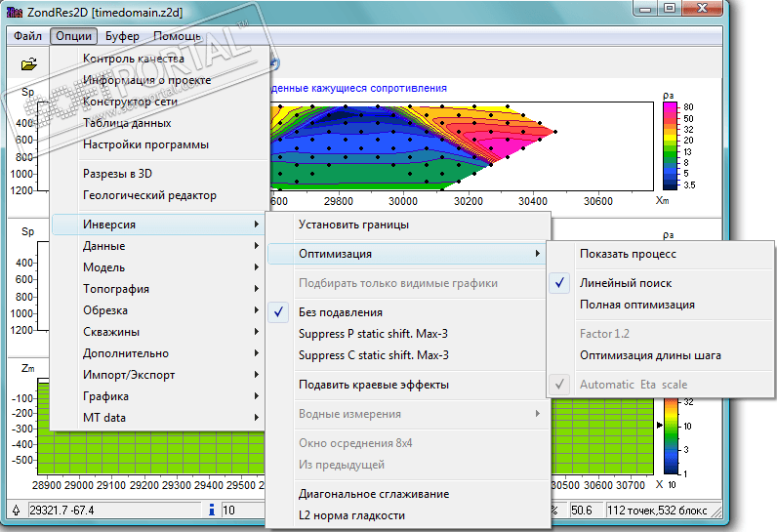Open Настройки программы

pos(159,144)
